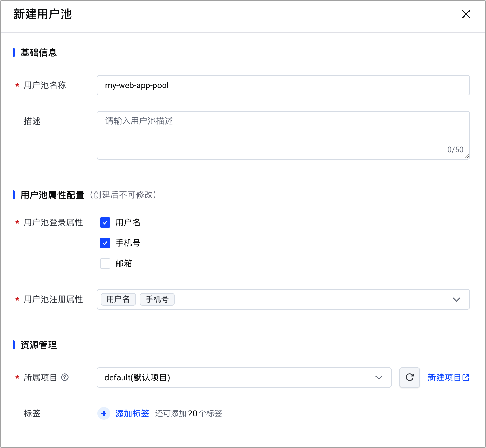
Task: Click the 用户池属性配置 section heading
Action: [x=53, y=195]
